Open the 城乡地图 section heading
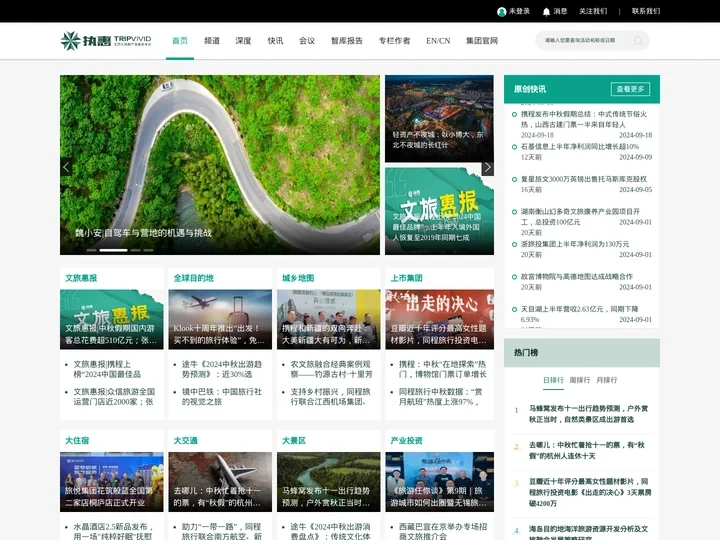This screenshot has width=720, height=540. pyautogui.click(x=298, y=278)
